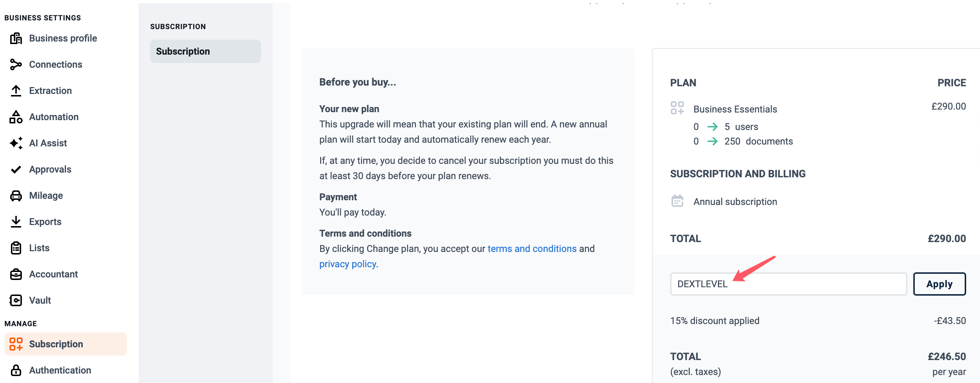
Task: Click the Automation shapes icon
Action: 16,117
